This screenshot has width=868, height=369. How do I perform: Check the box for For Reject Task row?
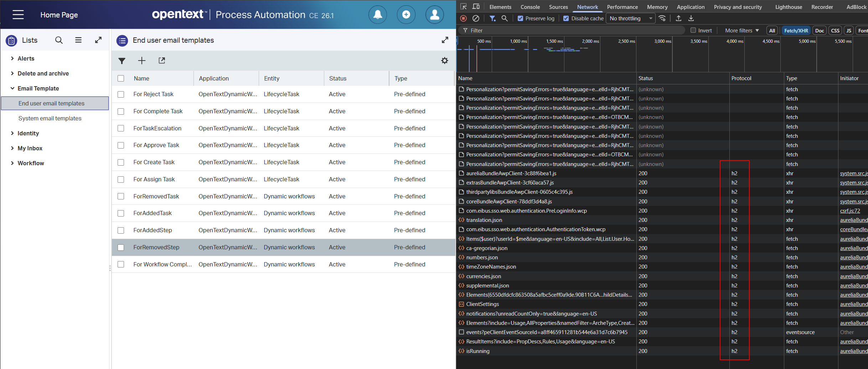pos(121,94)
